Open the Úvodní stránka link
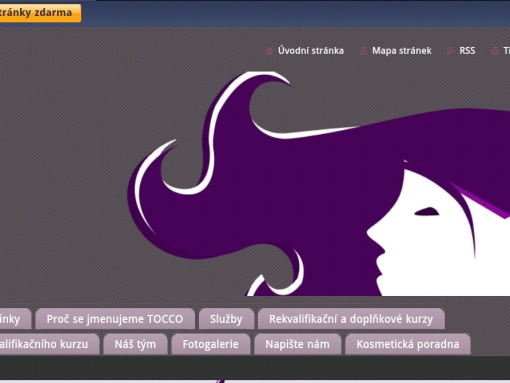 click(311, 51)
